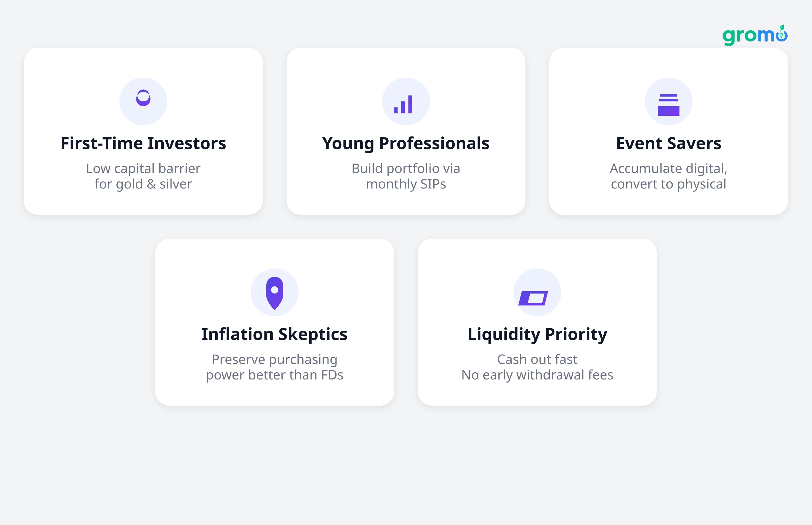Screen dimensions: 812x525
Task: Click the "No early withdrawal fees" line
Action: [x=537, y=375]
